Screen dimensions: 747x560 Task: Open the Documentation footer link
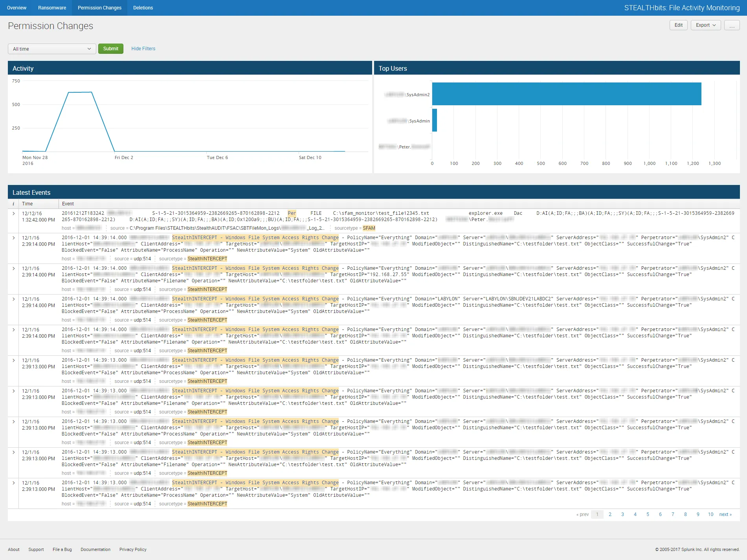point(95,549)
